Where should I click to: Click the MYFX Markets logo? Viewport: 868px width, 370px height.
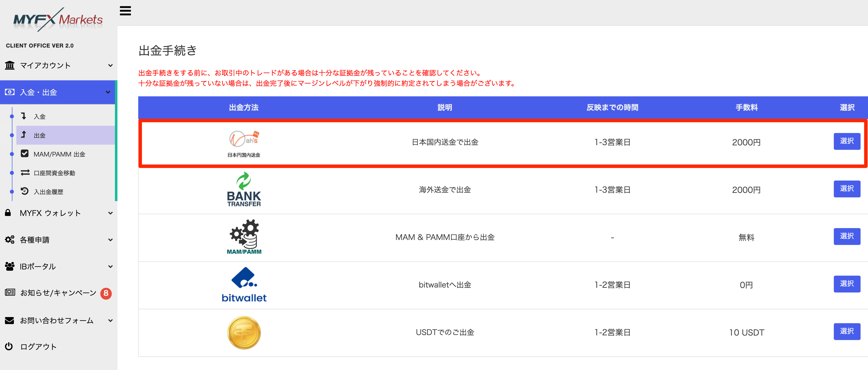[x=58, y=20]
